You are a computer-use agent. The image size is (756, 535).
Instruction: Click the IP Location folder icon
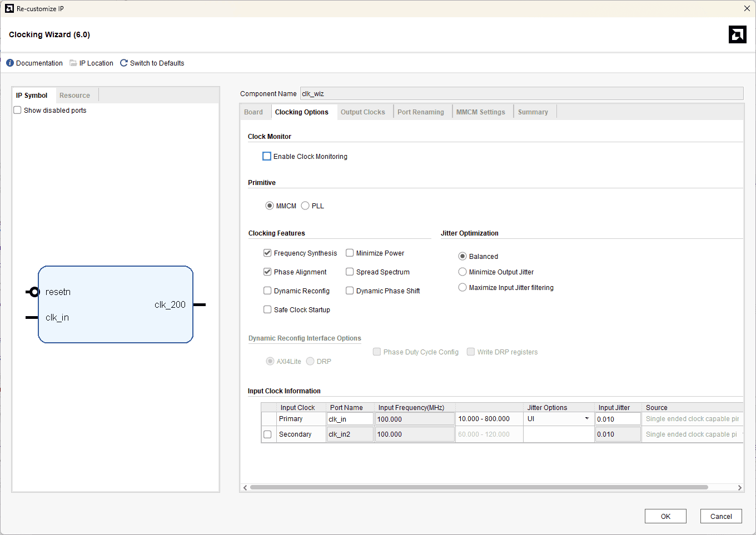[73, 63]
